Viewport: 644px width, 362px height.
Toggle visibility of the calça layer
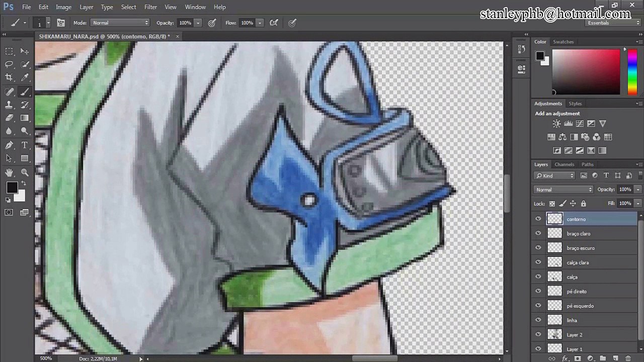(x=538, y=277)
